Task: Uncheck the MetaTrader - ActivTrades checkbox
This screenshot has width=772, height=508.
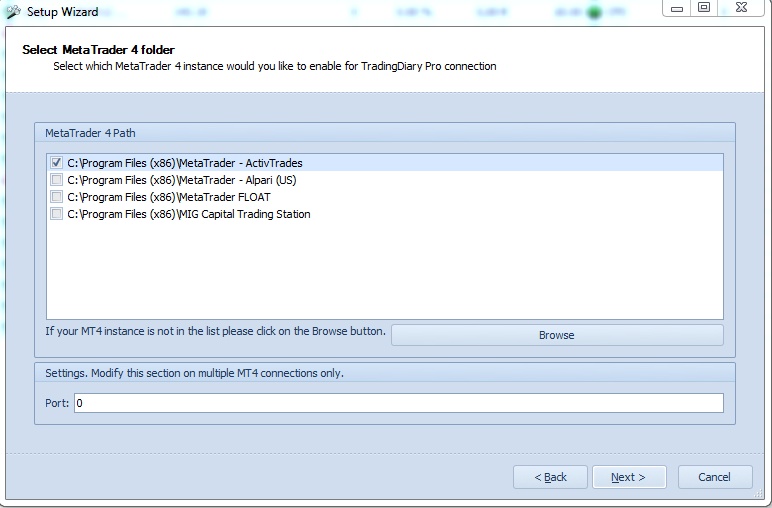Action: coord(57,162)
